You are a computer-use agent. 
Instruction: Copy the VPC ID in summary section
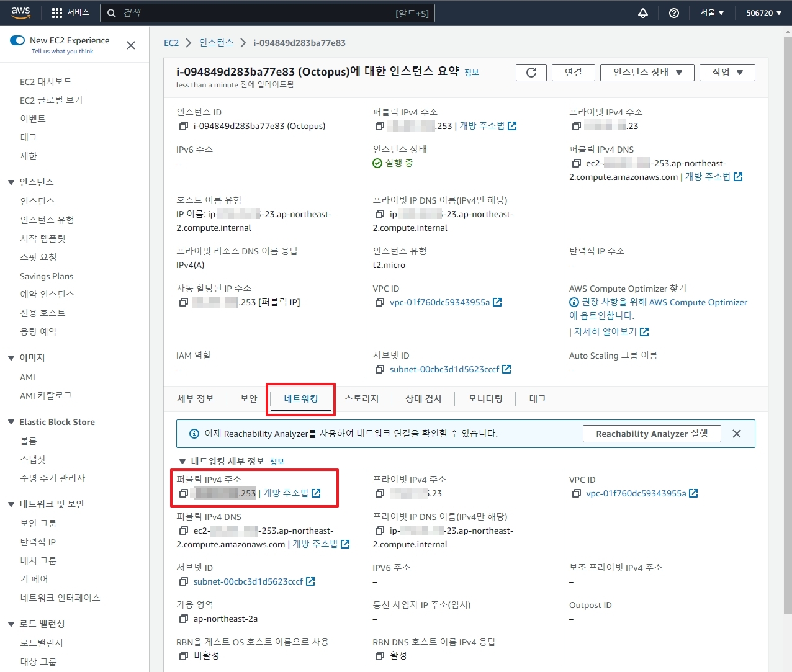(380, 302)
